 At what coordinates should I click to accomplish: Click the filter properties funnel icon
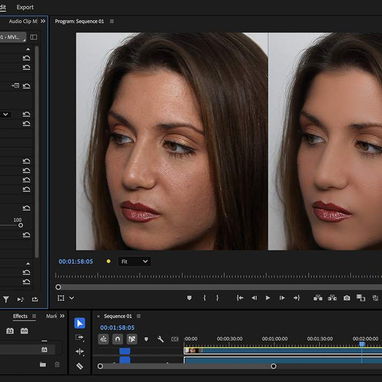[6, 299]
